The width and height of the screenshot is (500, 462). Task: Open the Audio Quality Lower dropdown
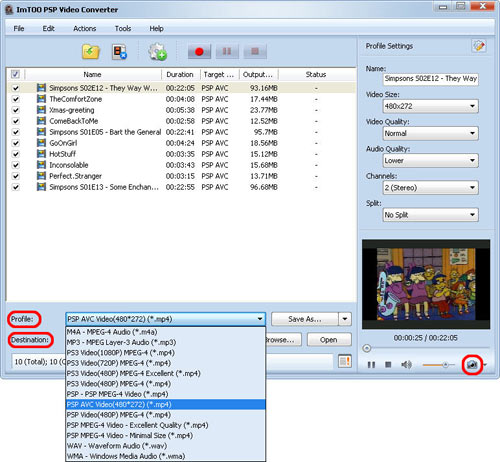pyautogui.click(x=431, y=161)
